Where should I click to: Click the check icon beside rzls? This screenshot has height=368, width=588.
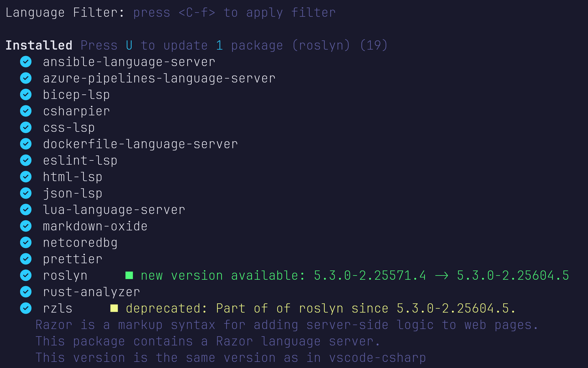pos(26,308)
